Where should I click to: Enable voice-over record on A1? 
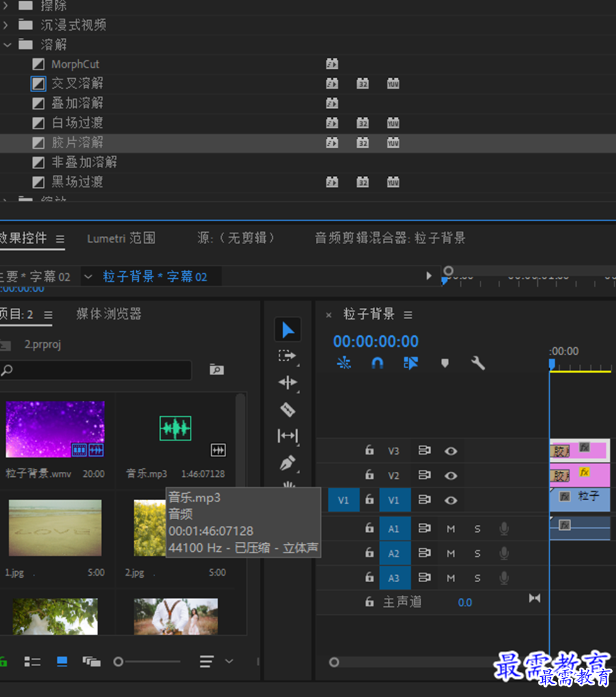point(504,529)
